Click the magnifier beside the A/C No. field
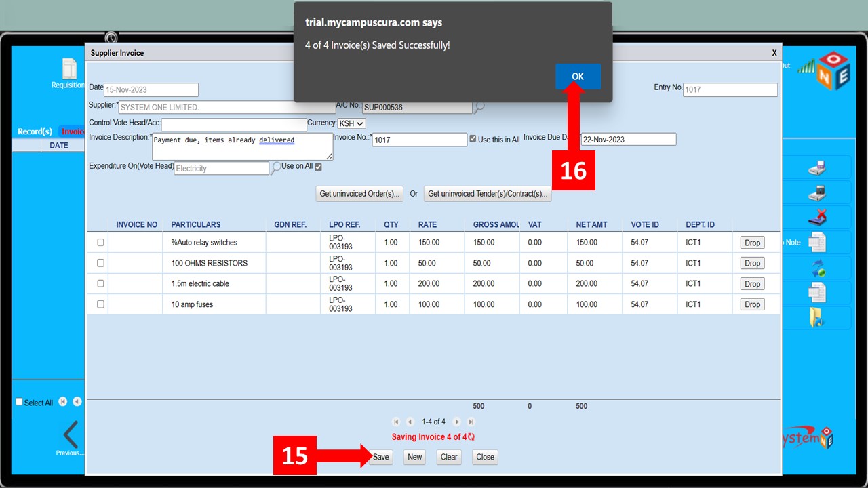Image resolution: width=868 pixels, height=488 pixels. 479,106
